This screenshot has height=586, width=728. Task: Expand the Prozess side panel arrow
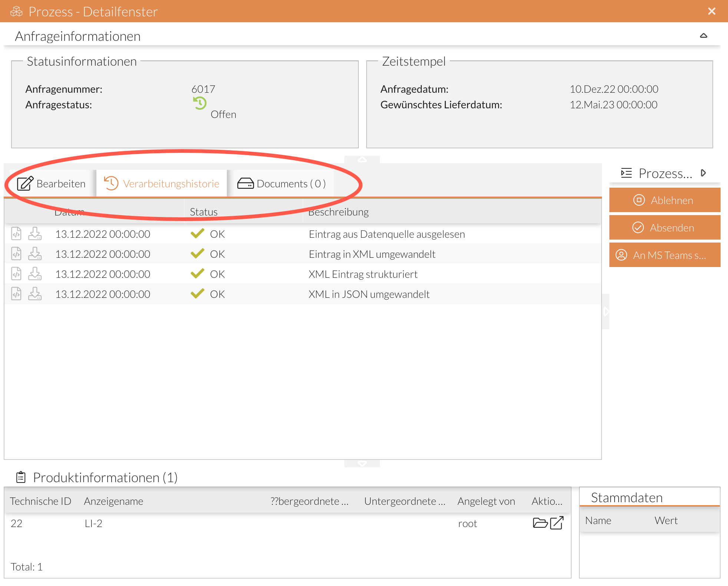[x=703, y=173]
